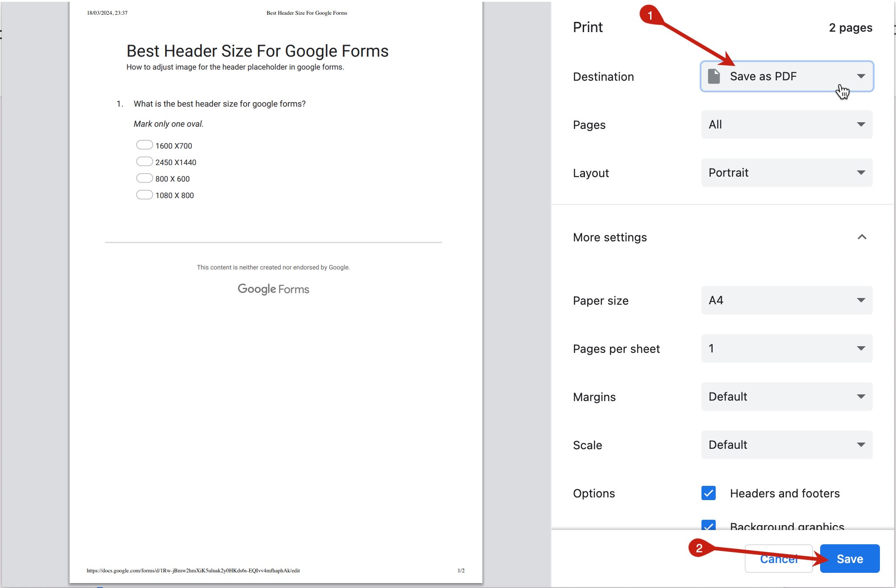Screen dimensions: 896x588
Task: Click the Google Forms logo in the preview
Action: [273, 289]
